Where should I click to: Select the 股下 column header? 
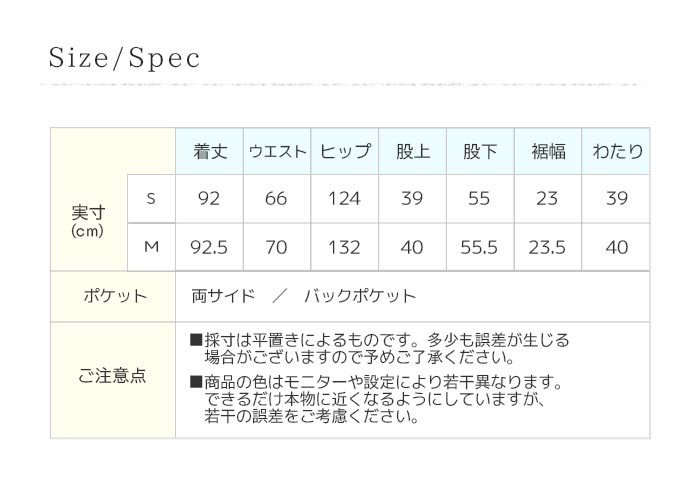480,151
